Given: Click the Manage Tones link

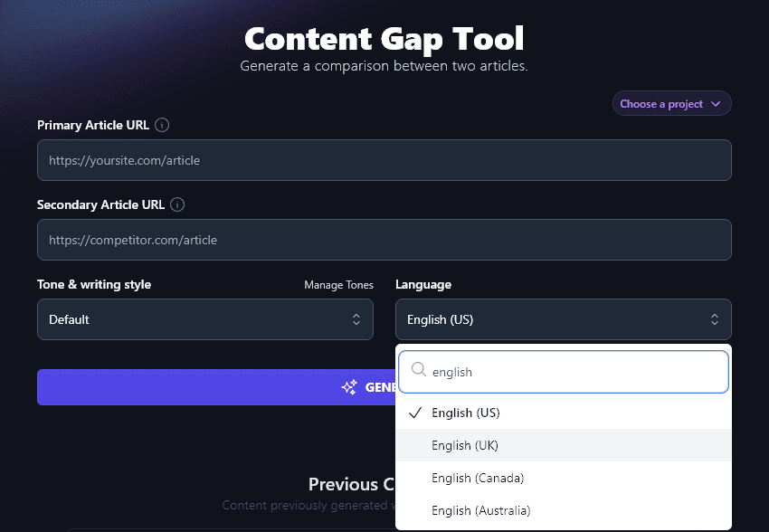Looking at the screenshot, I should pos(338,285).
